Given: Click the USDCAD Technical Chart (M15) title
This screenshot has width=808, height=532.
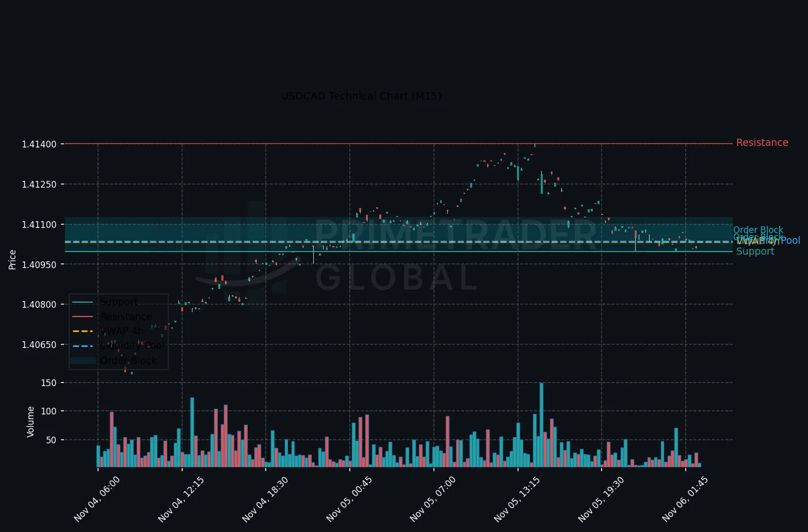Looking at the screenshot, I should click(x=361, y=96).
